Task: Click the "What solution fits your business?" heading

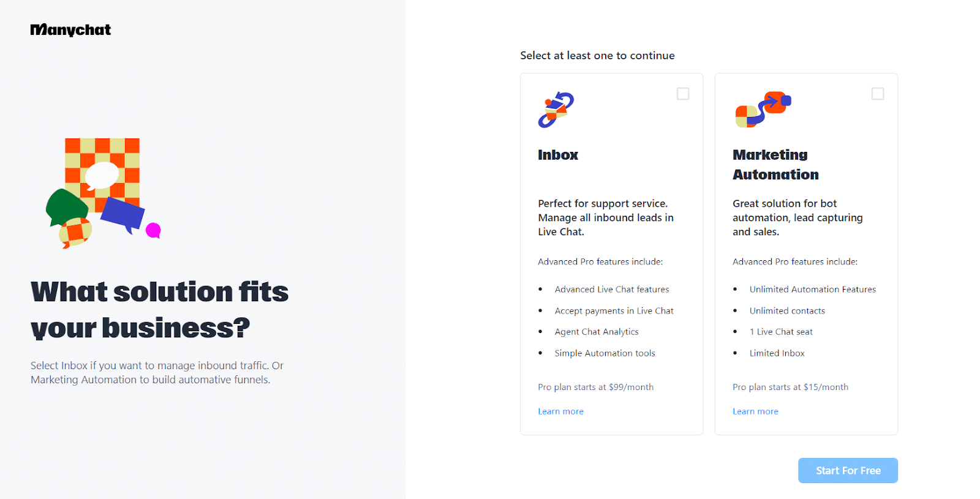Action: pyautogui.click(x=159, y=310)
